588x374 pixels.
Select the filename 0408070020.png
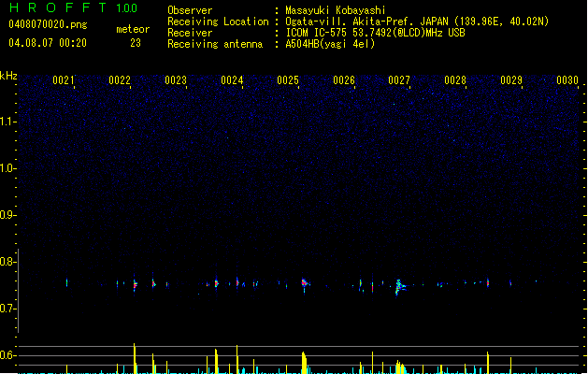click(48, 24)
